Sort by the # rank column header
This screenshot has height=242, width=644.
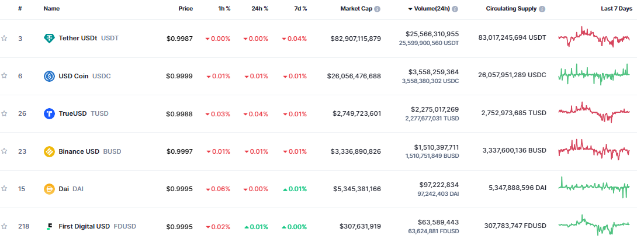click(x=20, y=9)
